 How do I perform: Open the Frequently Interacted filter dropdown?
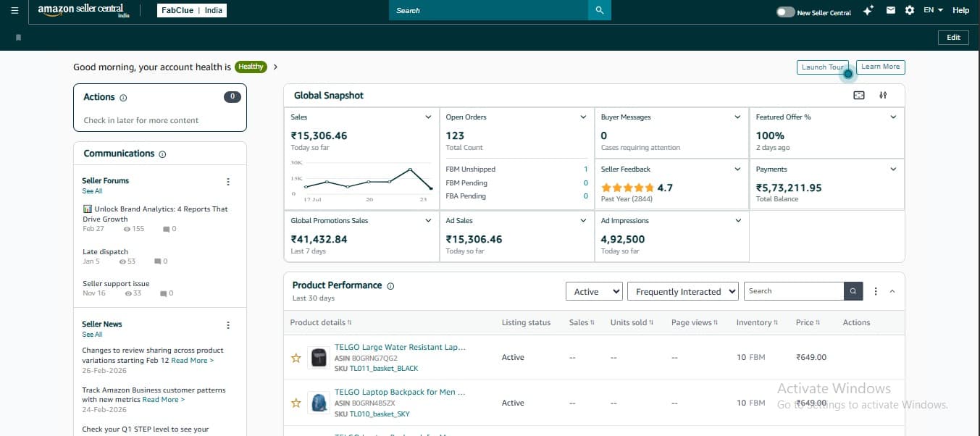(683, 291)
